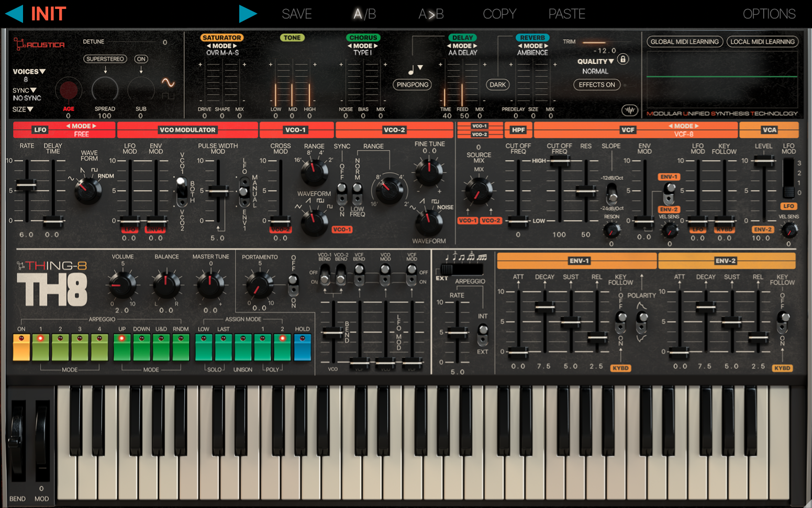
Task: Toggle the CHORUS effect
Action: click(x=363, y=38)
